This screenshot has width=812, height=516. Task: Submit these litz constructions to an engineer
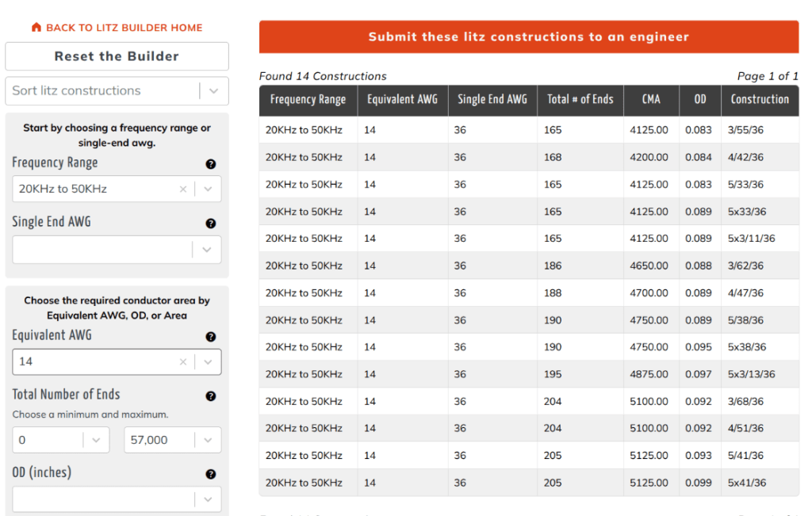[x=529, y=36]
